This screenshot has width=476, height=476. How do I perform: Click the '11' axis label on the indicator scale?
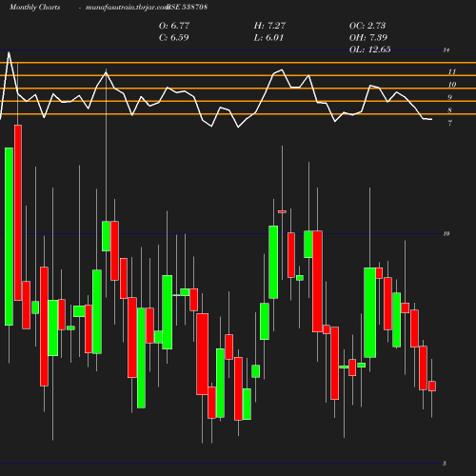coord(452,72)
